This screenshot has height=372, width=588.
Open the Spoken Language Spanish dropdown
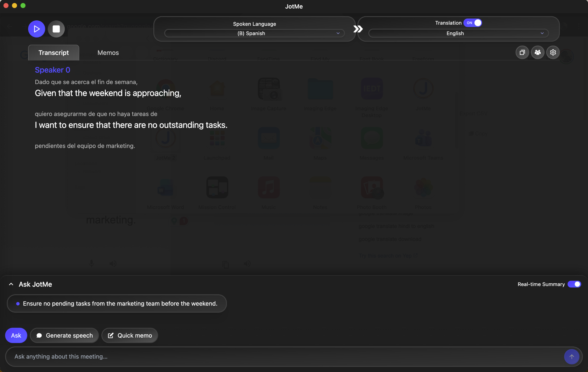[254, 33]
